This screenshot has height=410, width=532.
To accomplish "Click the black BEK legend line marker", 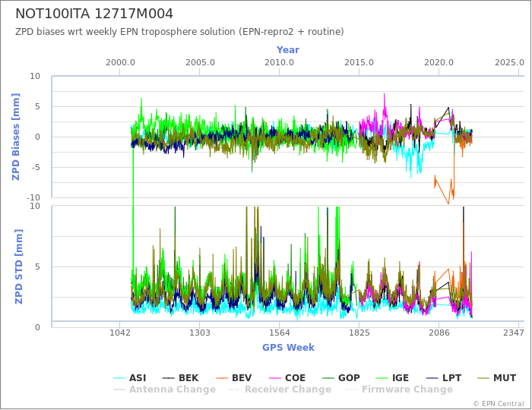I will (x=169, y=378).
